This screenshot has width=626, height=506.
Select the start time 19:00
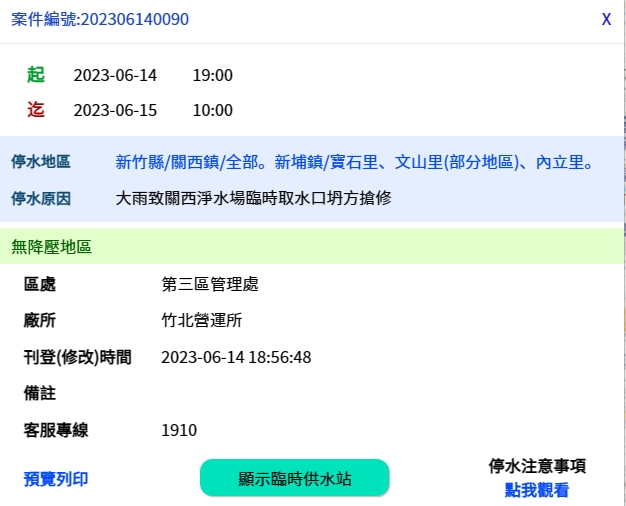pos(212,75)
